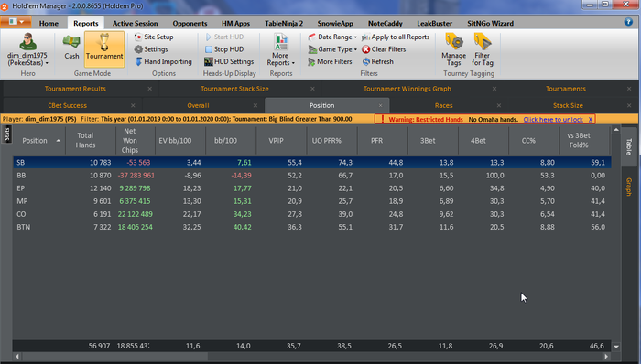Sort by vs 3Bet Fold% column
The width and height of the screenshot is (641, 364).
[584, 140]
